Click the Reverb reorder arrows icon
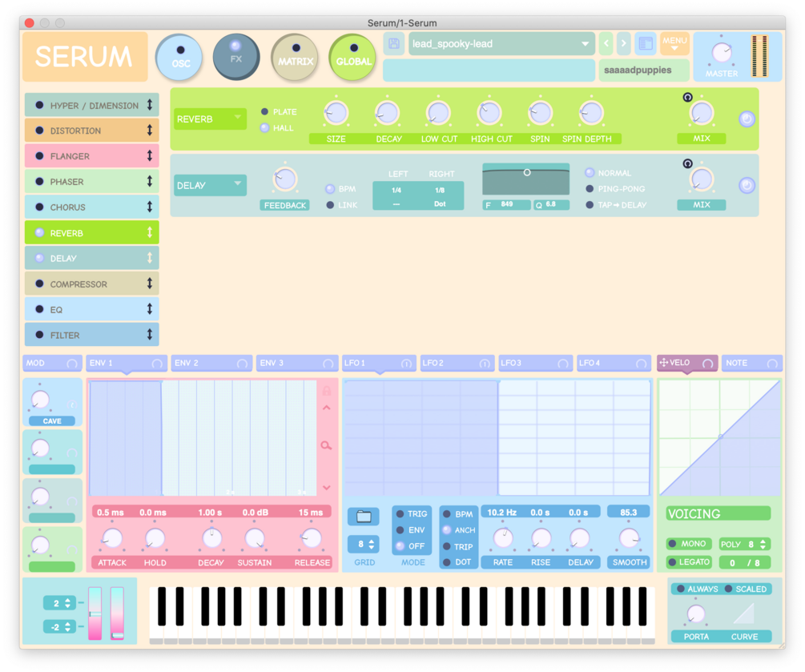This screenshot has width=805, height=672. [150, 232]
